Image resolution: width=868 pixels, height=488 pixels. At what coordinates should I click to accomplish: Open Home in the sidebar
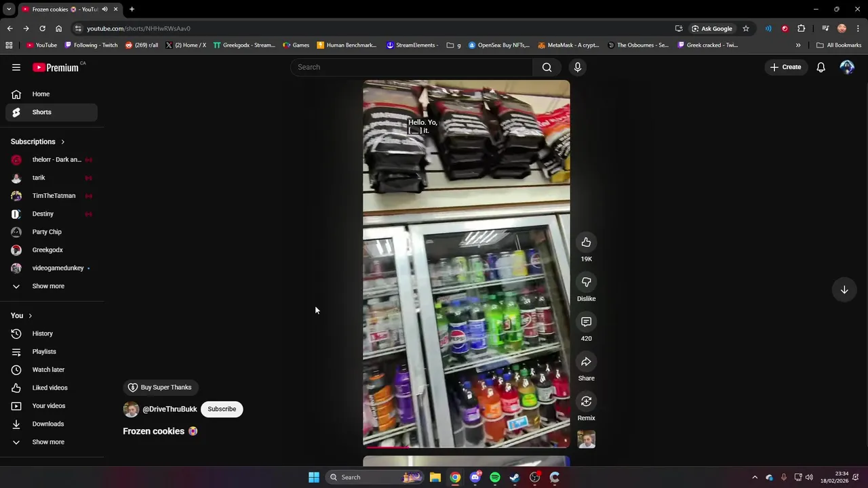pos(52,94)
